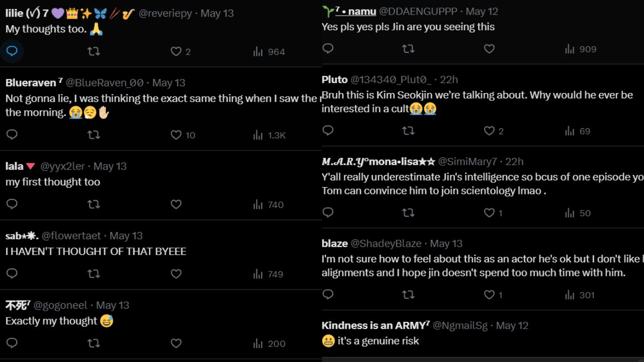
Task: Open tweet text "it's a genuine risk"
Action: click(x=378, y=341)
